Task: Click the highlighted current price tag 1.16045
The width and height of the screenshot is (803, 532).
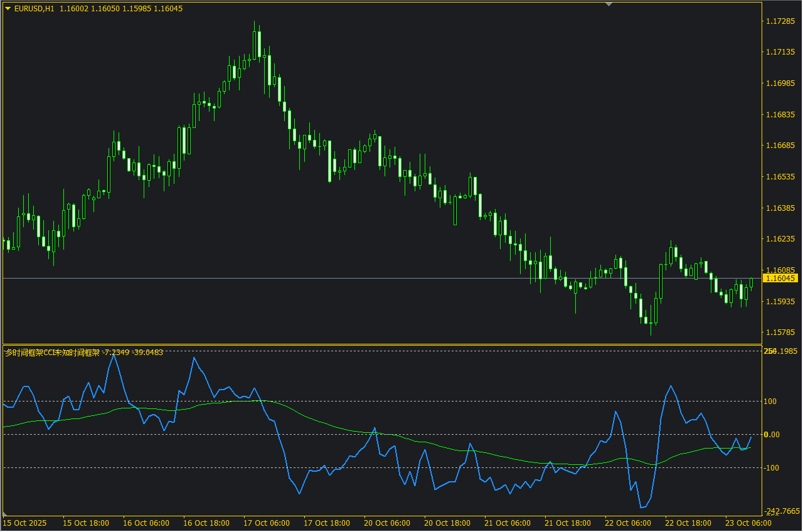Action: tap(780, 278)
